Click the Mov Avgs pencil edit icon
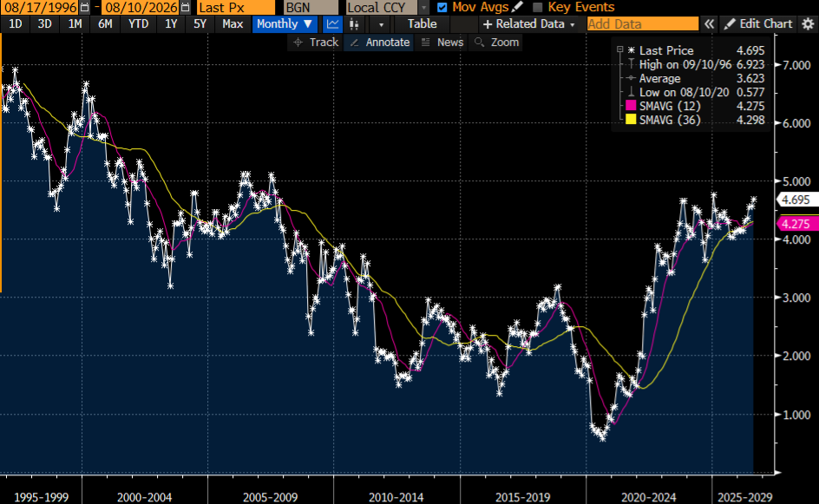This screenshot has height=504, width=819. [516, 7]
